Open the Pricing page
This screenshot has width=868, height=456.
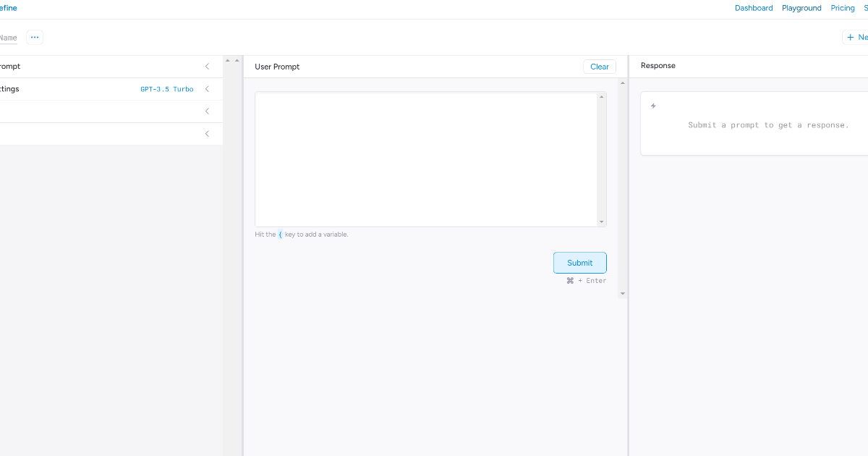843,8
